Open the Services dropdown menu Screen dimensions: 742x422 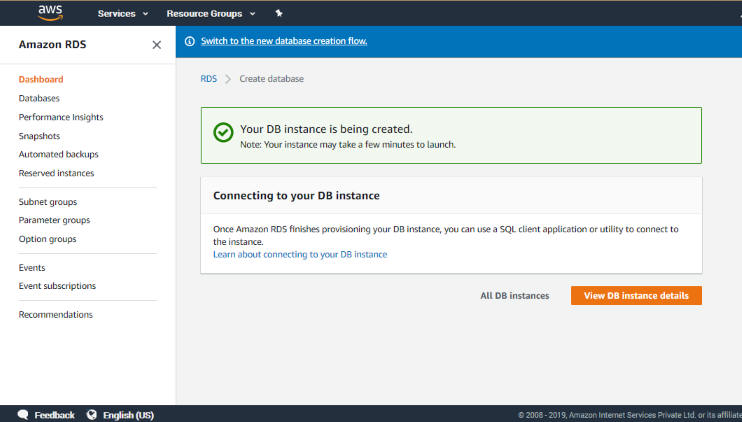(122, 14)
